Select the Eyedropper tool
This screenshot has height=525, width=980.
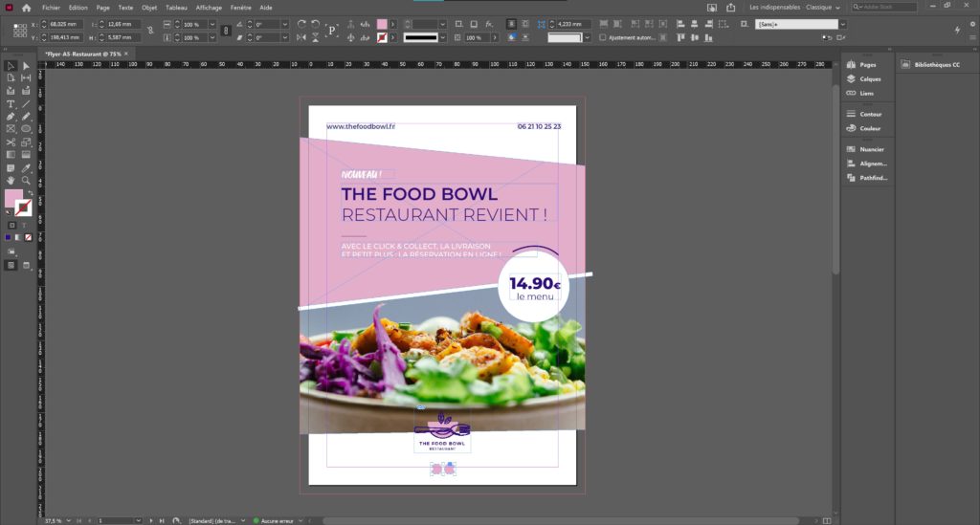[x=26, y=168]
